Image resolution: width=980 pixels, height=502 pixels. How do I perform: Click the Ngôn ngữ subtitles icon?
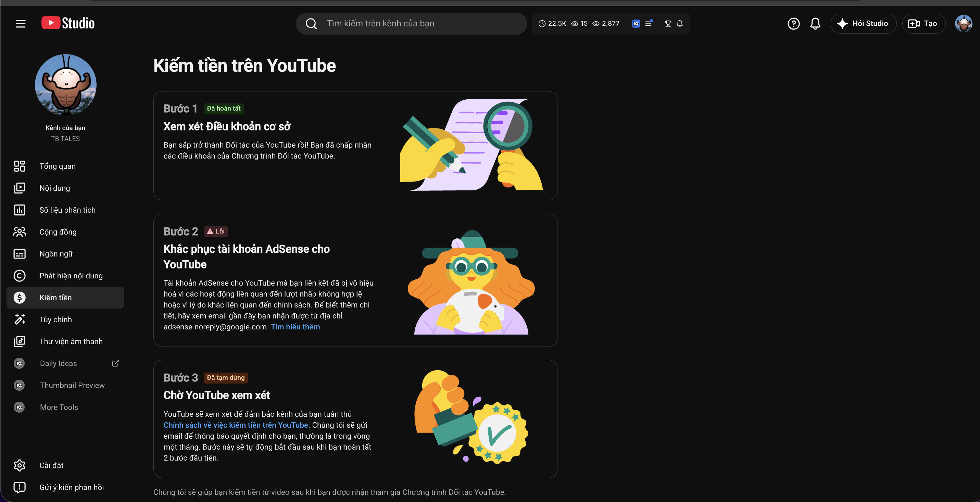20,254
